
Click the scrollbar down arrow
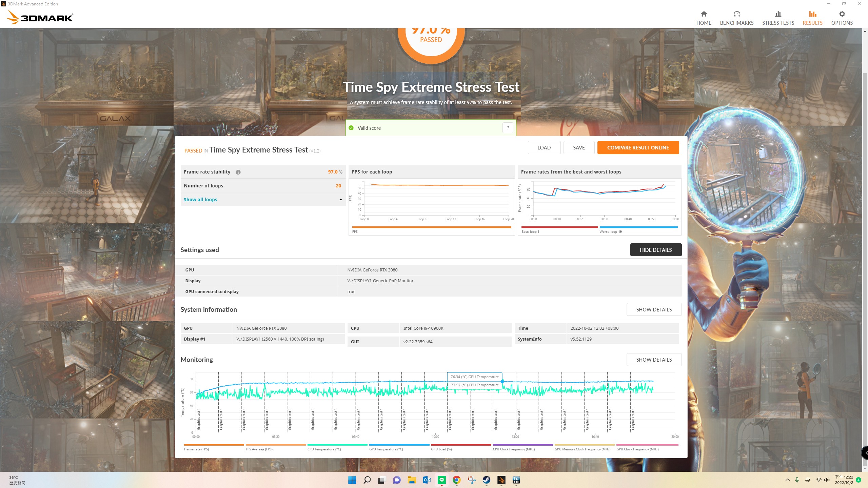[865, 469]
